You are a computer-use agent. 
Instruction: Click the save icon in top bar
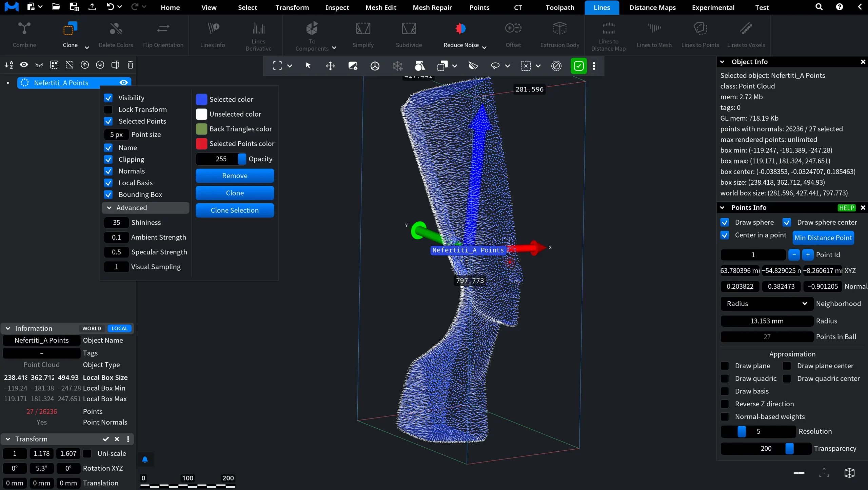point(74,7)
